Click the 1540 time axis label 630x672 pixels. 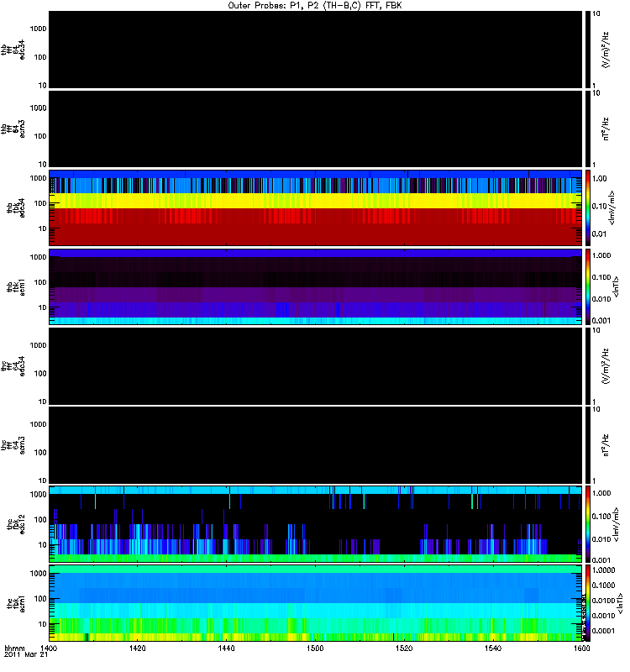click(x=493, y=648)
